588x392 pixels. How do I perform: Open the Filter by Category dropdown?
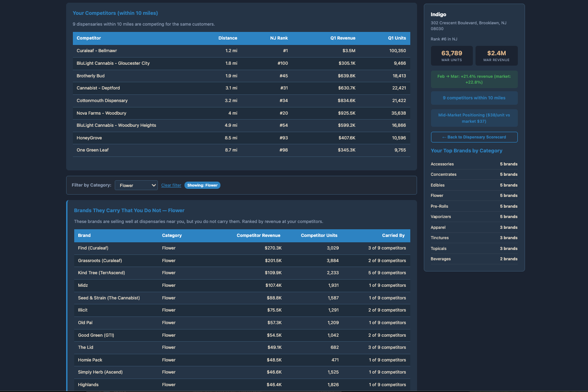point(136,185)
